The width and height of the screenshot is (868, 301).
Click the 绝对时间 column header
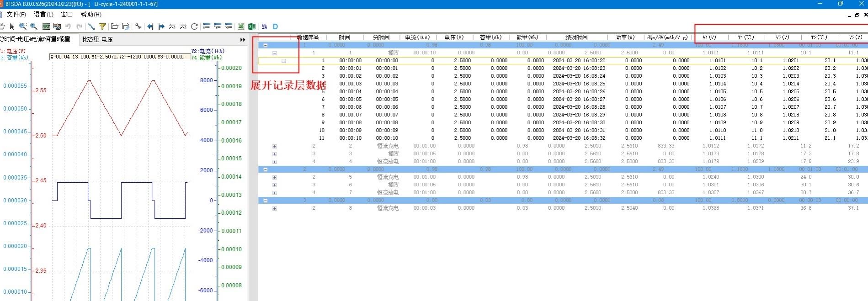pos(576,37)
